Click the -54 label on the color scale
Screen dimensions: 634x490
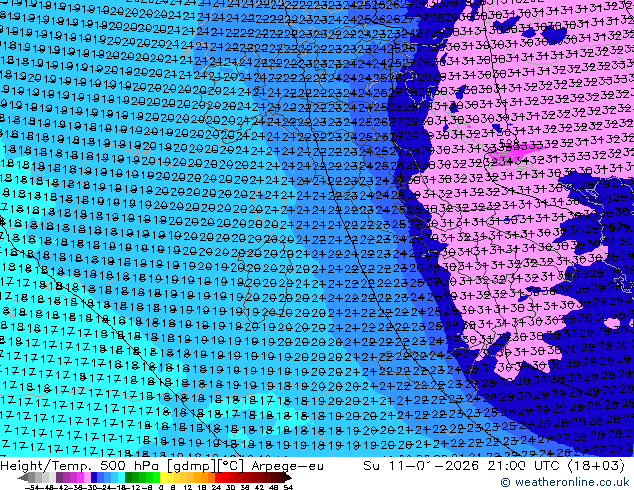[x=32, y=488]
